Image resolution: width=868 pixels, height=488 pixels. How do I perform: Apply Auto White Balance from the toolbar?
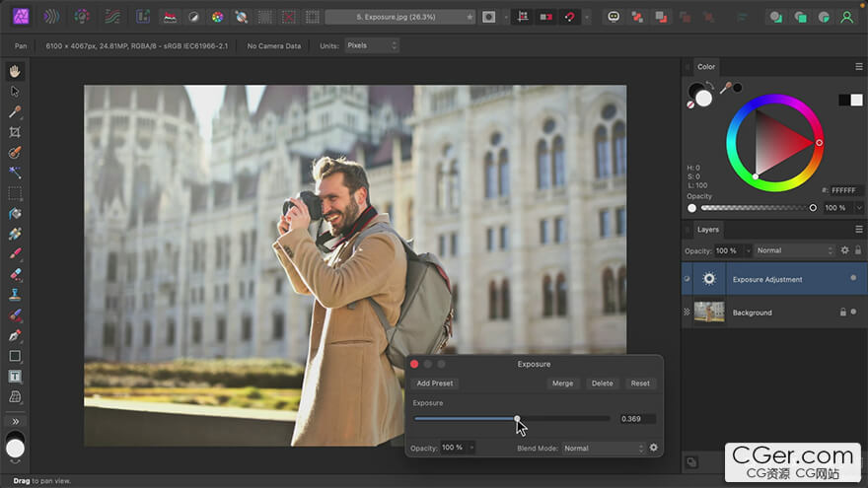click(241, 17)
